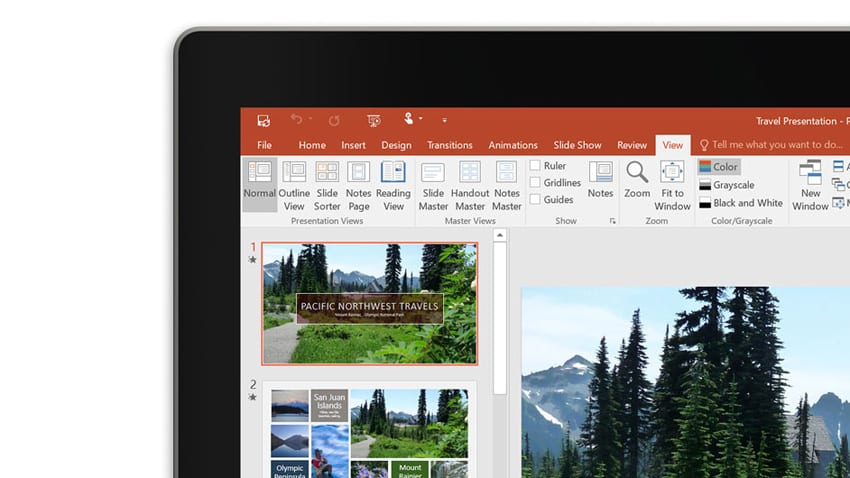Click the thumbnail pane scrollbar handle
Screen dimensions: 850x478
coord(500,318)
